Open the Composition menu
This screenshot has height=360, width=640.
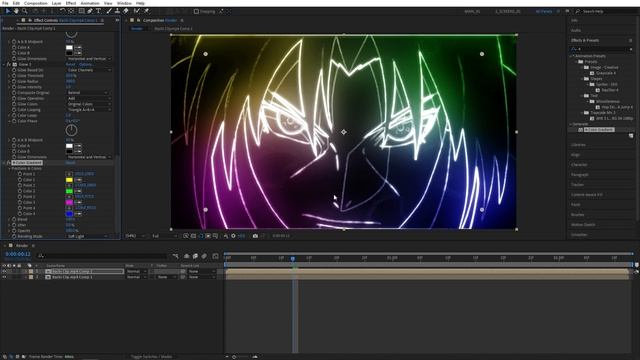(x=36, y=3)
